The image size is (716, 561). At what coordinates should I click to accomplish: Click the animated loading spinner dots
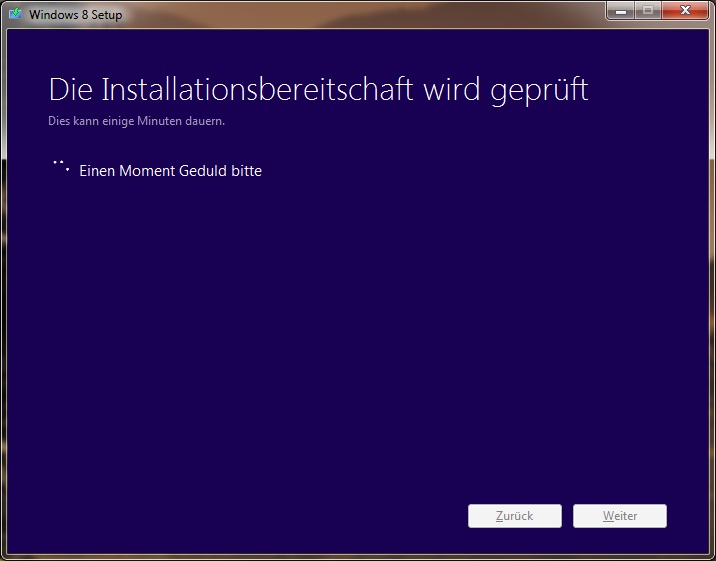pos(61,166)
